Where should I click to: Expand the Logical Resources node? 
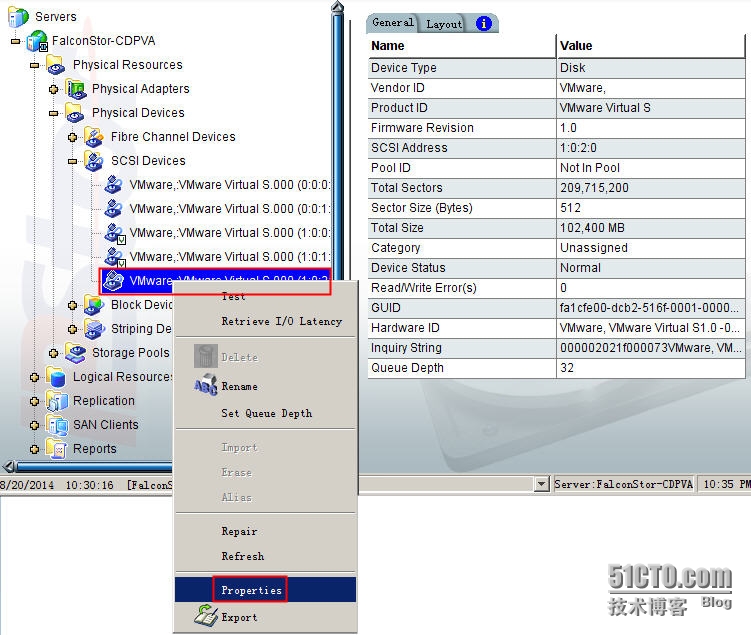point(34,377)
